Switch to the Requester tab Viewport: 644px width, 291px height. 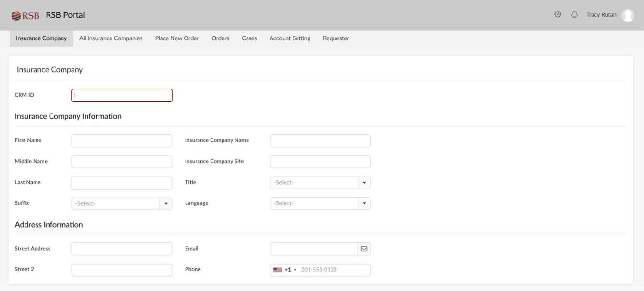tap(336, 38)
